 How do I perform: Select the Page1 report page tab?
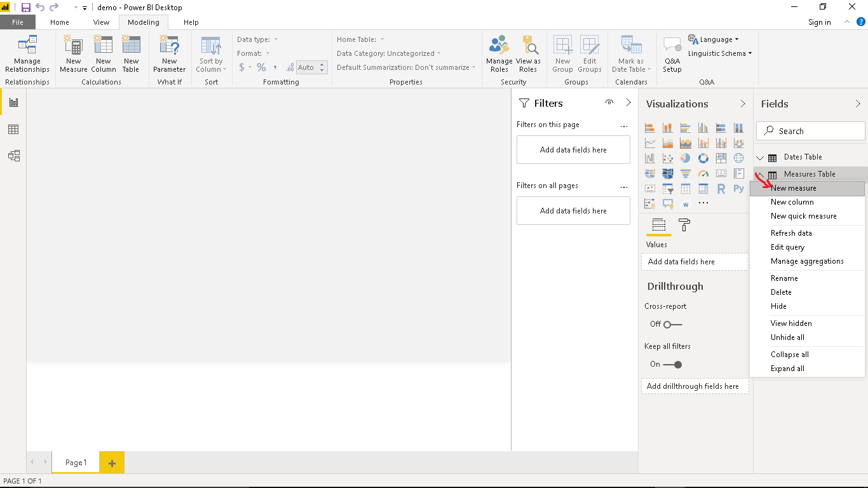pyautogui.click(x=76, y=463)
